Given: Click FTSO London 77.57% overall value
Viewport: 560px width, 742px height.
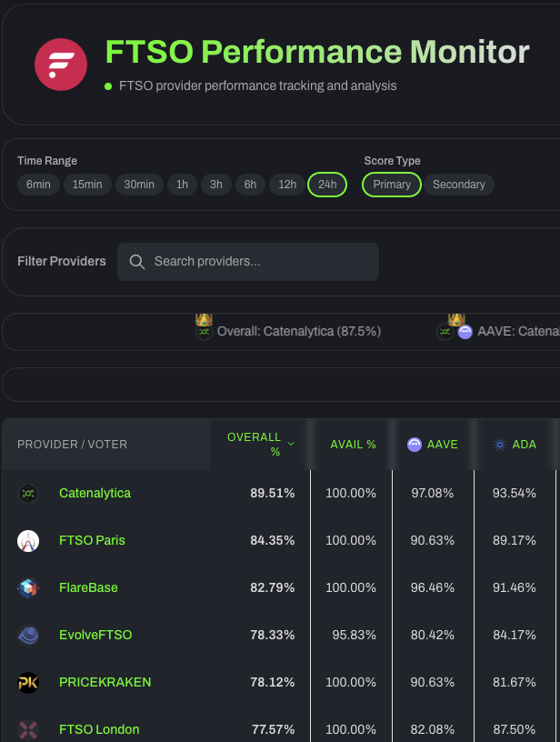Looking at the screenshot, I should (x=273, y=729).
